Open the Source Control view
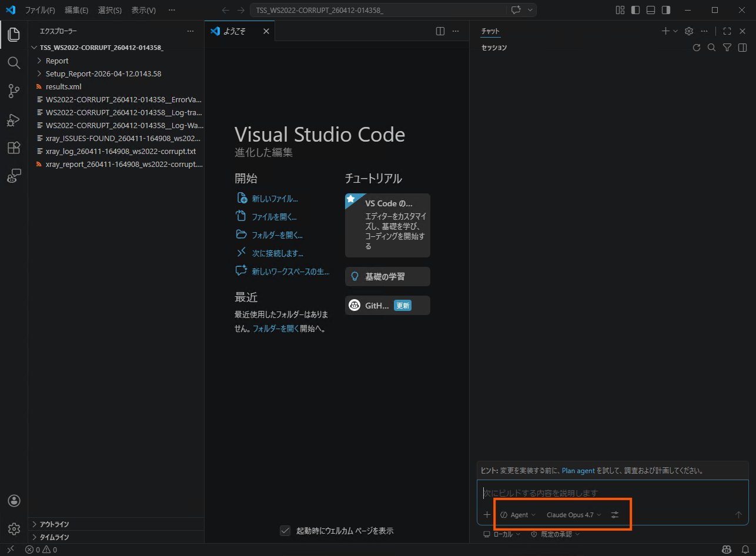Viewport: 756px width, 556px height. coord(14,91)
